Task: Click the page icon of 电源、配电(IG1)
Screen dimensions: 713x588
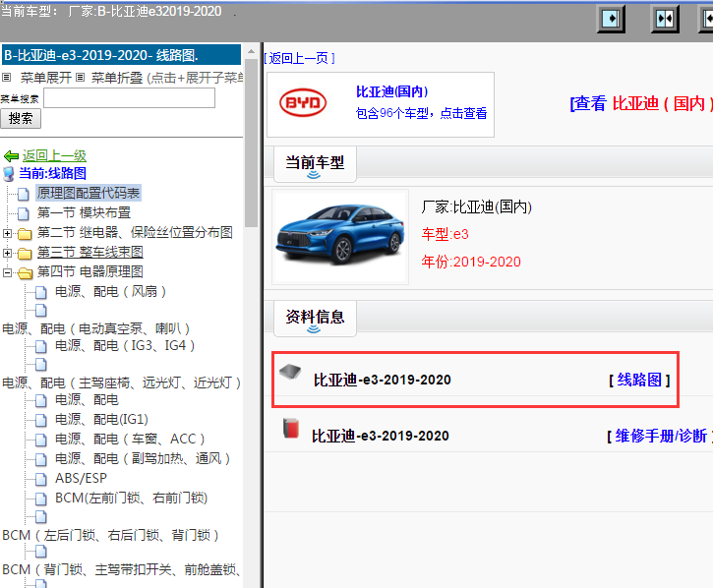Action: coord(41,420)
